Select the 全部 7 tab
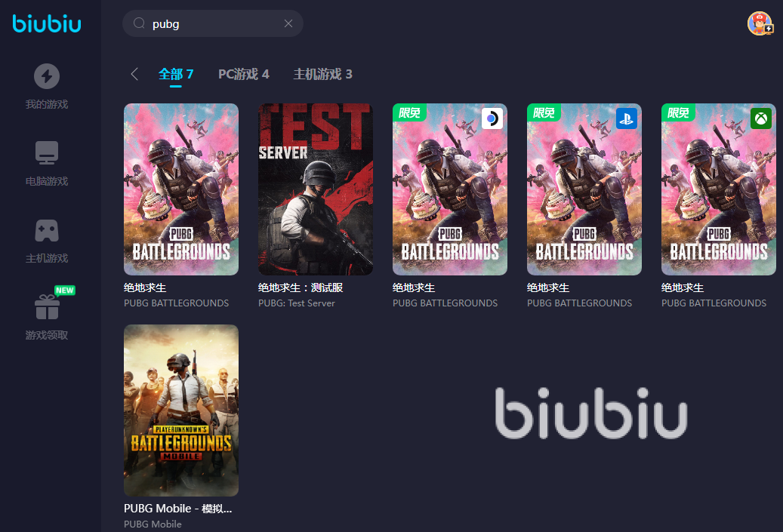The width and height of the screenshot is (783, 532). (176, 75)
